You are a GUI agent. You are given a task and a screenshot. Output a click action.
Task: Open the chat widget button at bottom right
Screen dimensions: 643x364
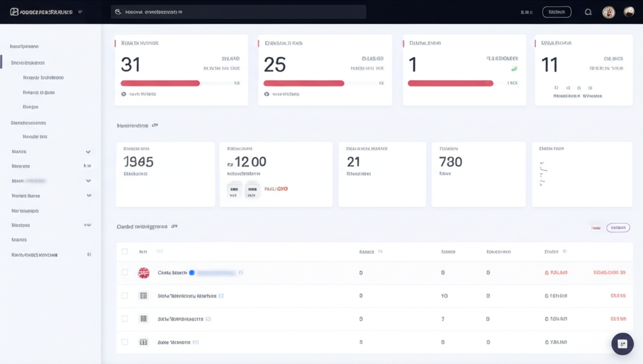[x=622, y=344]
